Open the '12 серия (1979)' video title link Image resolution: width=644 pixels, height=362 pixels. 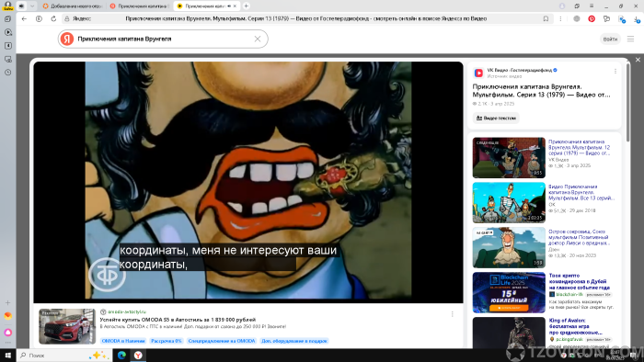click(579, 147)
